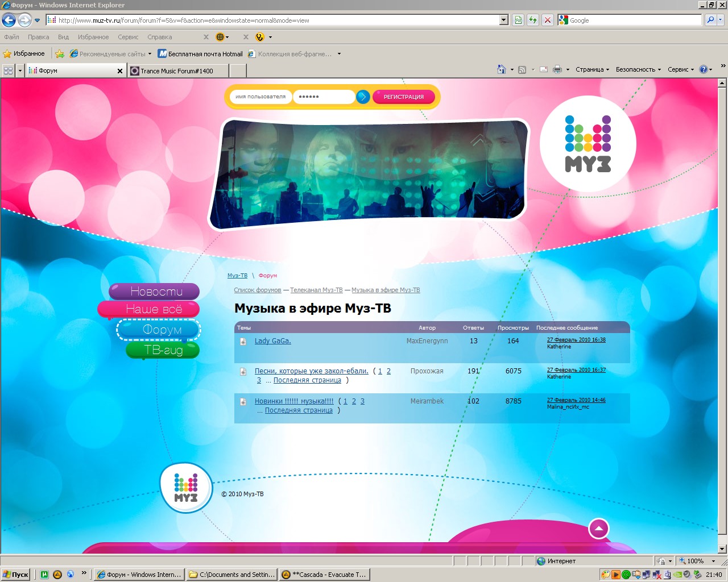Viewport: 728px width, 582px height.
Task: Click the add to favorites bar icon
Action: [60, 54]
